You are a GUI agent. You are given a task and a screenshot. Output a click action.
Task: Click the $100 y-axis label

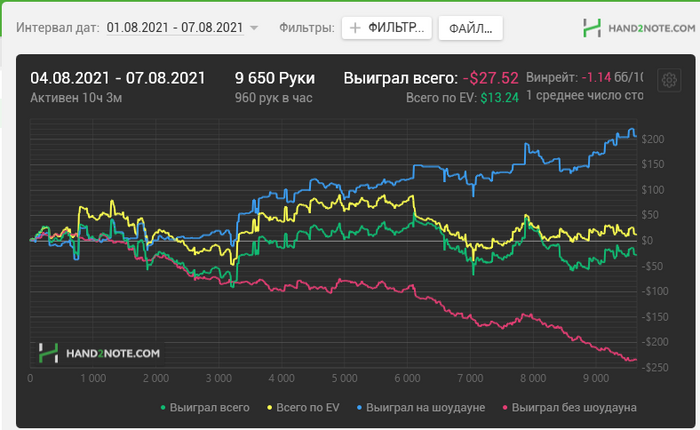tap(653, 190)
